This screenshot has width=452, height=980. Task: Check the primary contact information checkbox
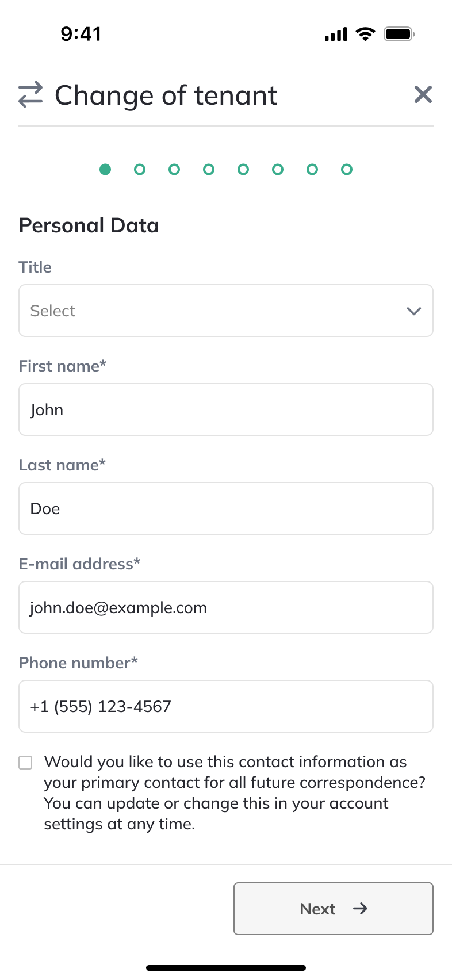[25, 763]
